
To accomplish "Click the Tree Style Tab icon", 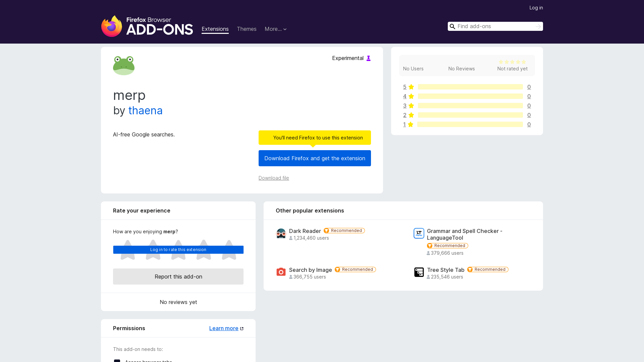I will pos(419,272).
